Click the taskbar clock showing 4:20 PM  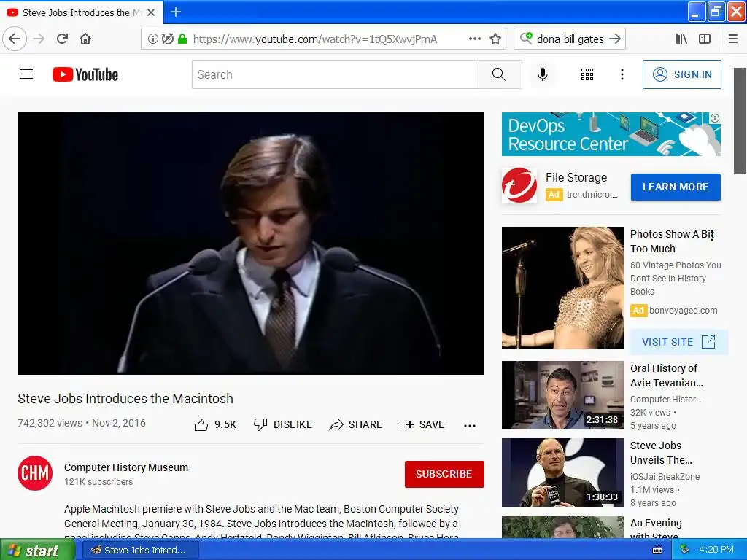[x=716, y=550]
